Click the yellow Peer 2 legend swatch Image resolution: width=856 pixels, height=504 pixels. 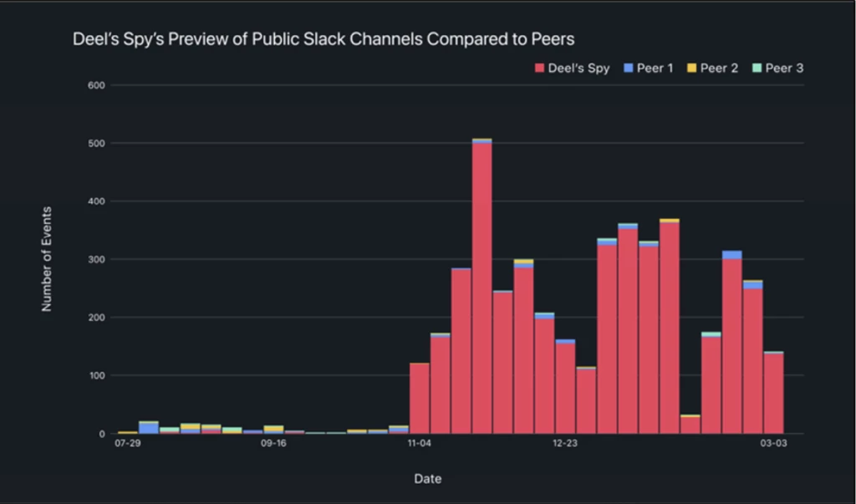click(693, 68)
